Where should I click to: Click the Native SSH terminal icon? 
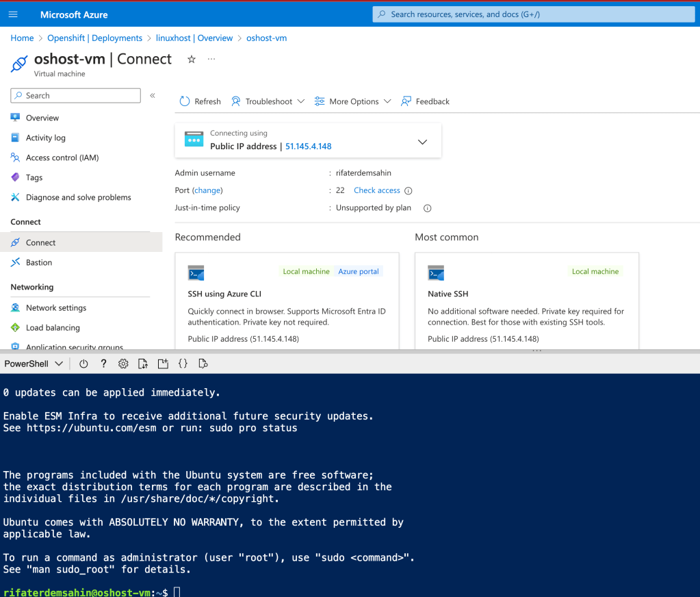[x=436, y=272]
